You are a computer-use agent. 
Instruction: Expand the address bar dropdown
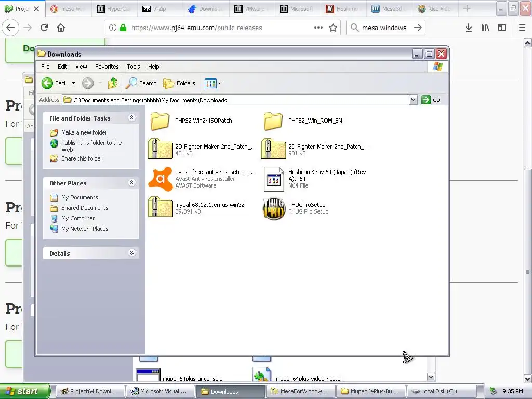(x=413, y=100)
